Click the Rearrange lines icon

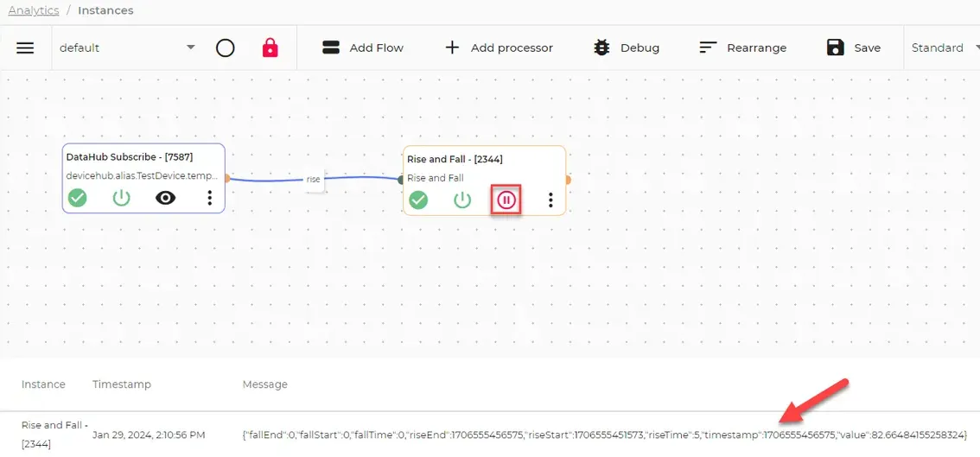coord(708,48)
